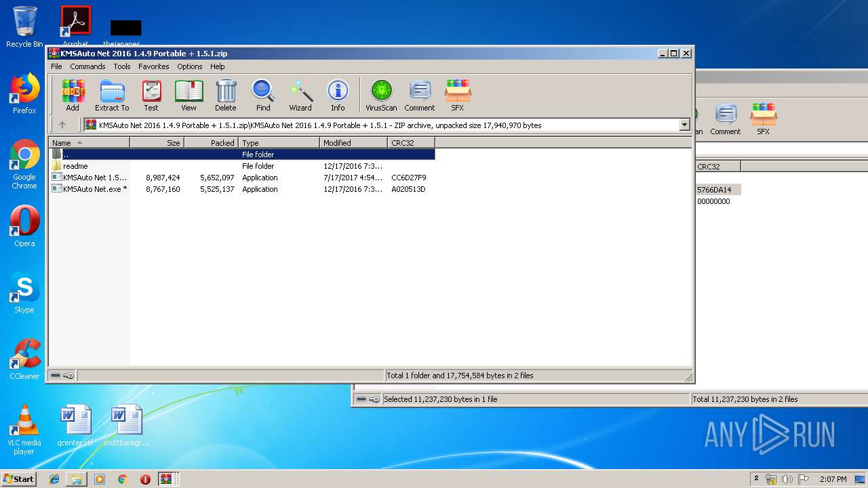Open the Find tool
The height and width of the screenshot is (488, 868).
(x=263, y=95)
